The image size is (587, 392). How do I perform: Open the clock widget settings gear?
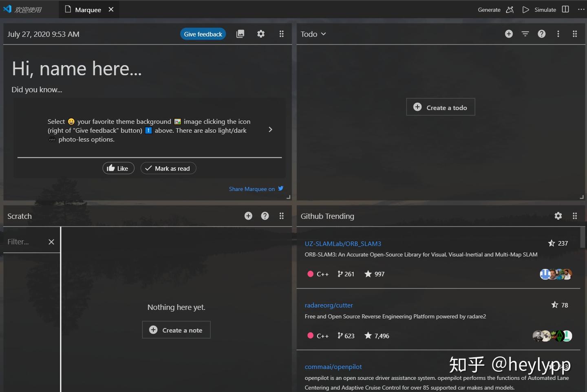(x=261, y=34)
